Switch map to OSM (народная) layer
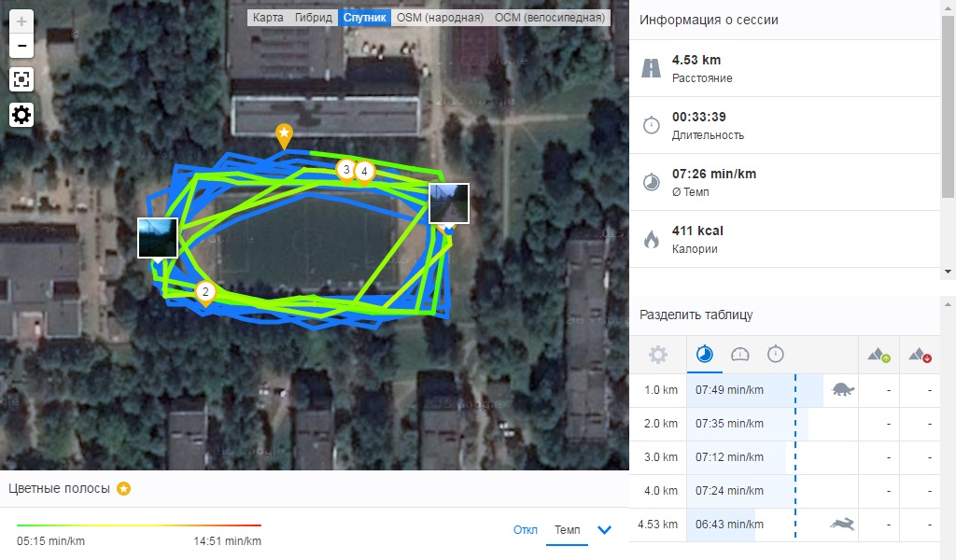Viewport: 956px width, 560px height. tap(440, 18)
